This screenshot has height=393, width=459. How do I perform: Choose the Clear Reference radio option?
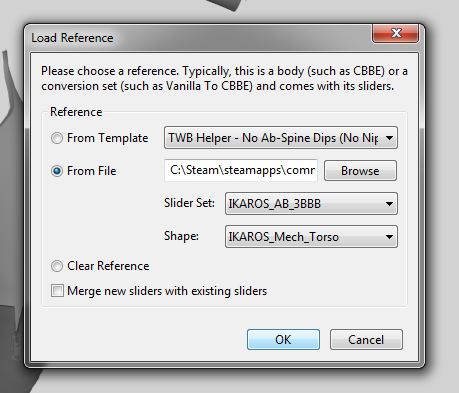point(57,266)
